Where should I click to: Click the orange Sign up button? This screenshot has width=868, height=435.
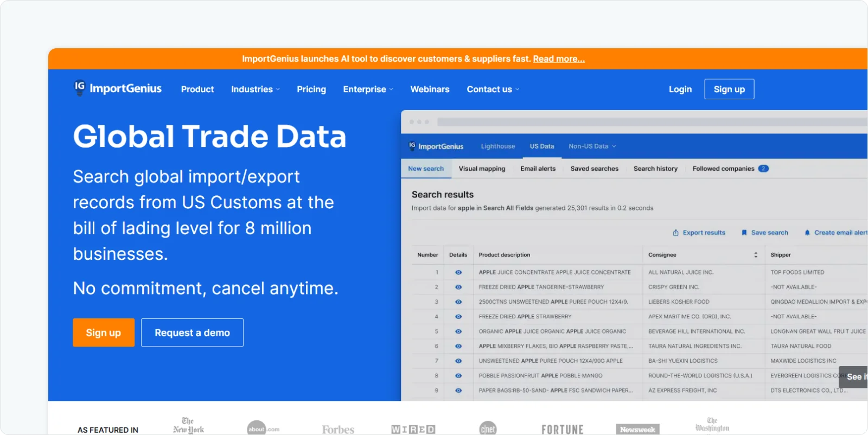pos(104,332)
